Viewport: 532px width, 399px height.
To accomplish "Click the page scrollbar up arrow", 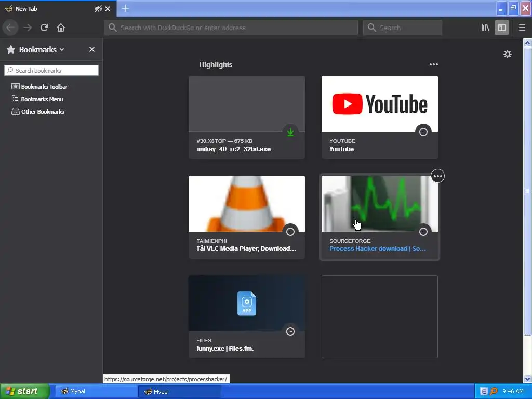I will [527, 43].
